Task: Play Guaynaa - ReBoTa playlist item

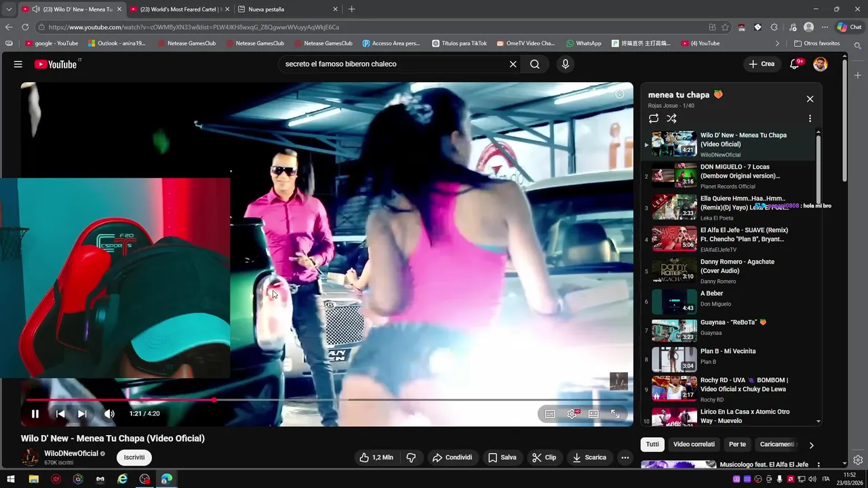Action: pyautogui.click(x=729, y=330)
